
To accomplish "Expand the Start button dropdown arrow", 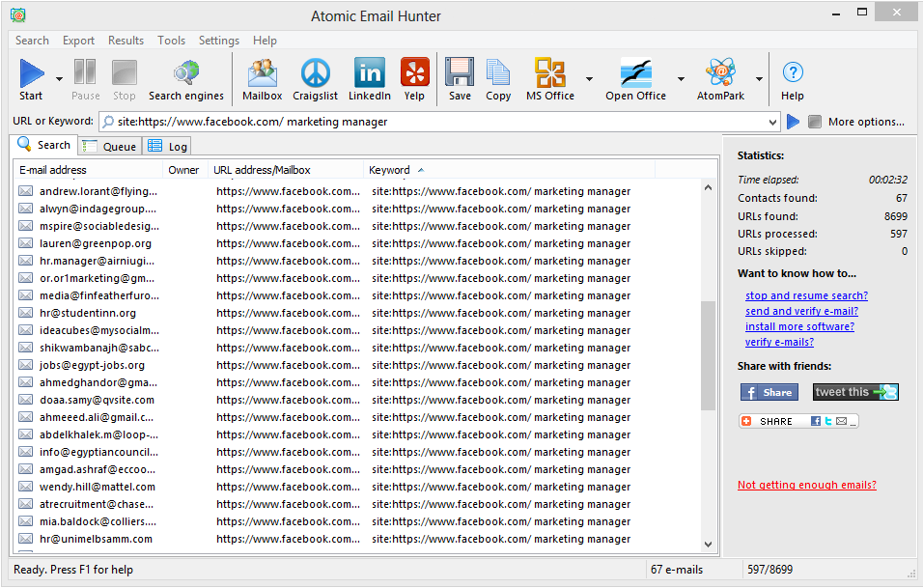I will [x=60, y=79].
